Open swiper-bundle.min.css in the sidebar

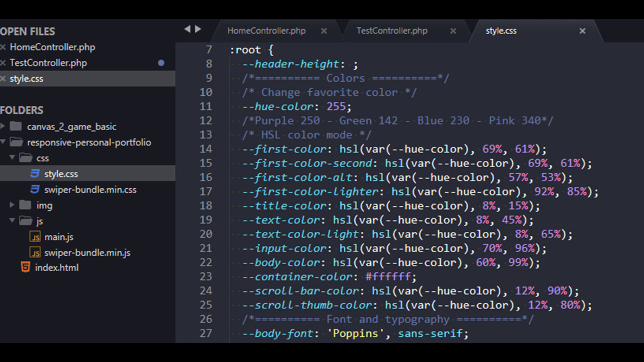coord(90,190)
